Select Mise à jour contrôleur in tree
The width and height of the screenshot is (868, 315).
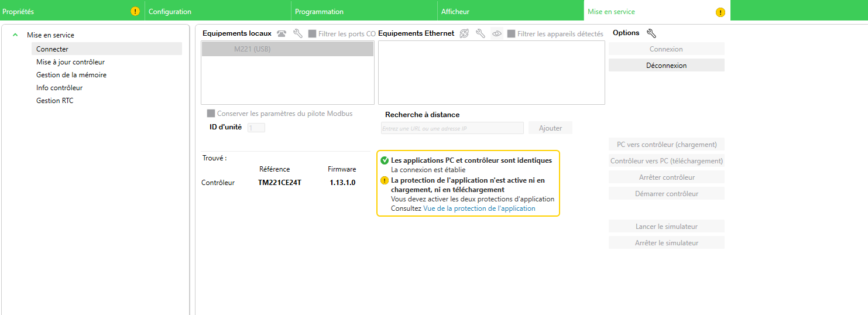pos(70,62)
